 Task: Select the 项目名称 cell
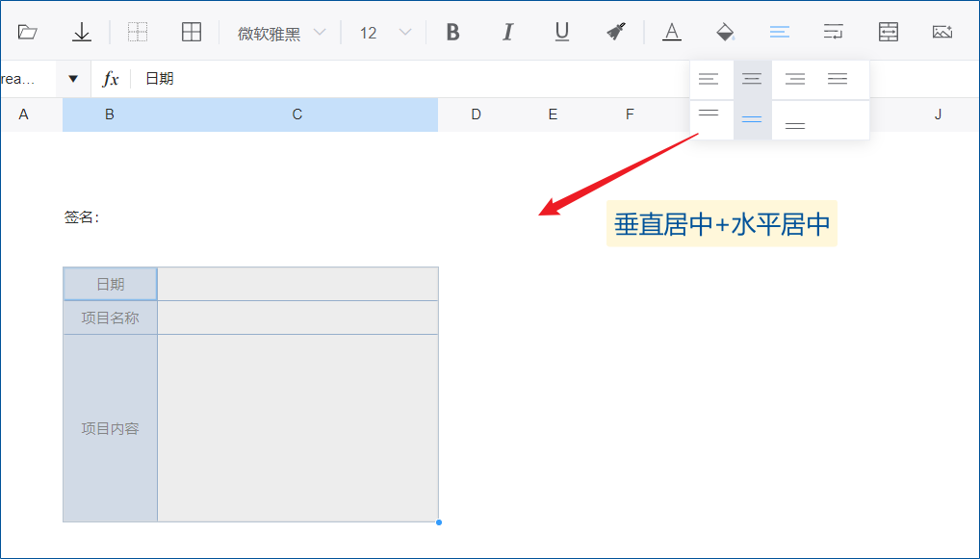(x=110, y=318)
